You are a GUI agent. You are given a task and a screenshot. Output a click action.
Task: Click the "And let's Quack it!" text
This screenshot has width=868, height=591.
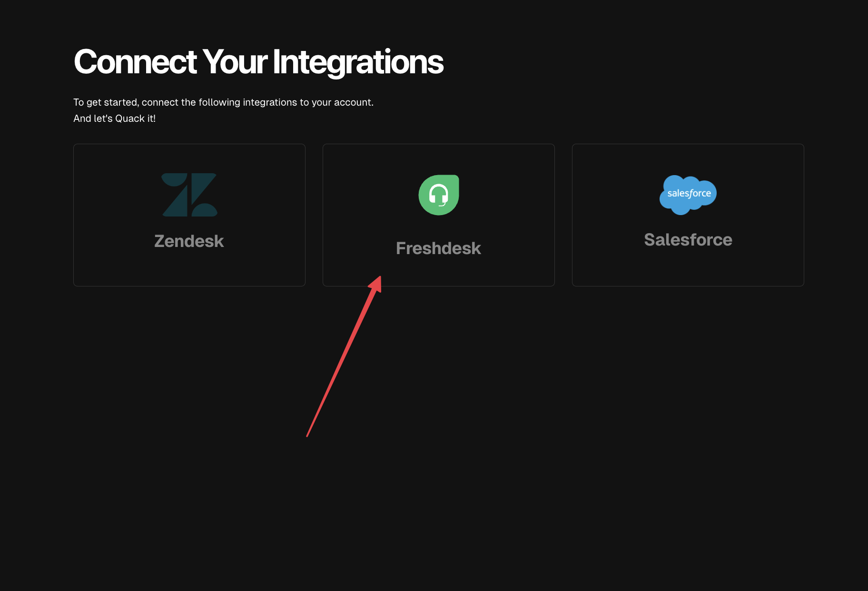tap(114, 118)
